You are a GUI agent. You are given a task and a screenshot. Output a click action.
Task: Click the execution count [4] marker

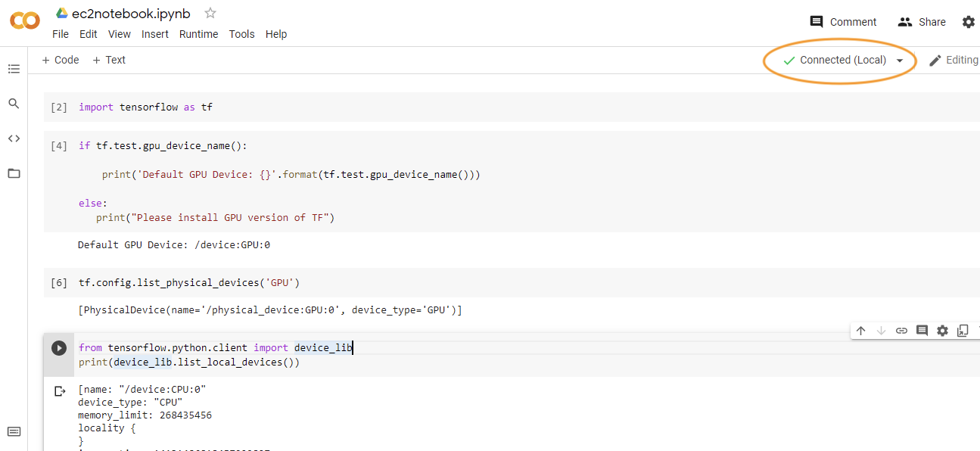click(59, 146)
